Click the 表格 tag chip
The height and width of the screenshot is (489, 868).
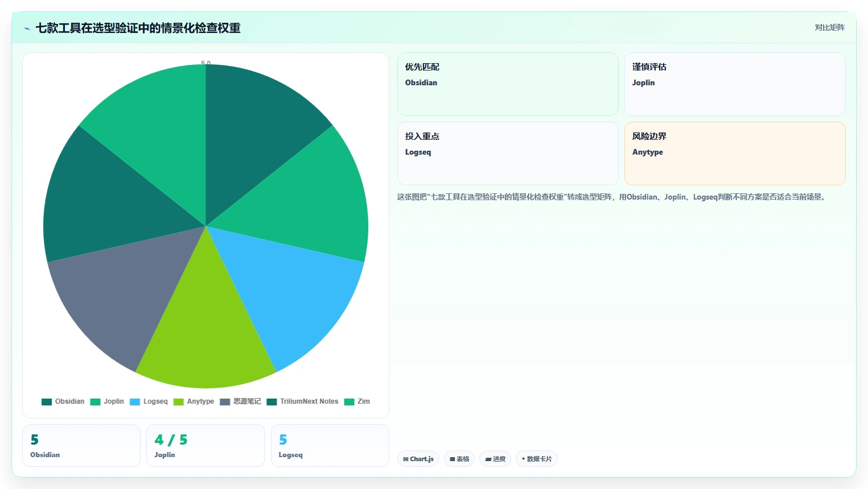click(x=459, y=459)
